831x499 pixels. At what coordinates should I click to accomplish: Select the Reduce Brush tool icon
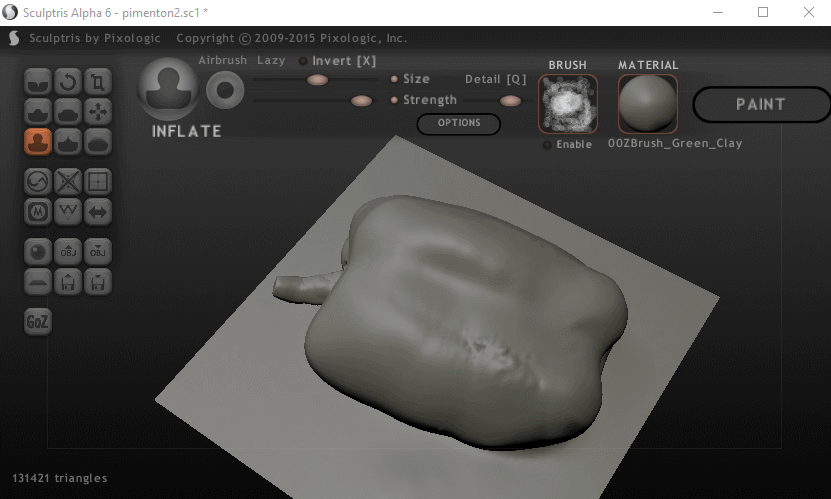(x=38, y=182)
